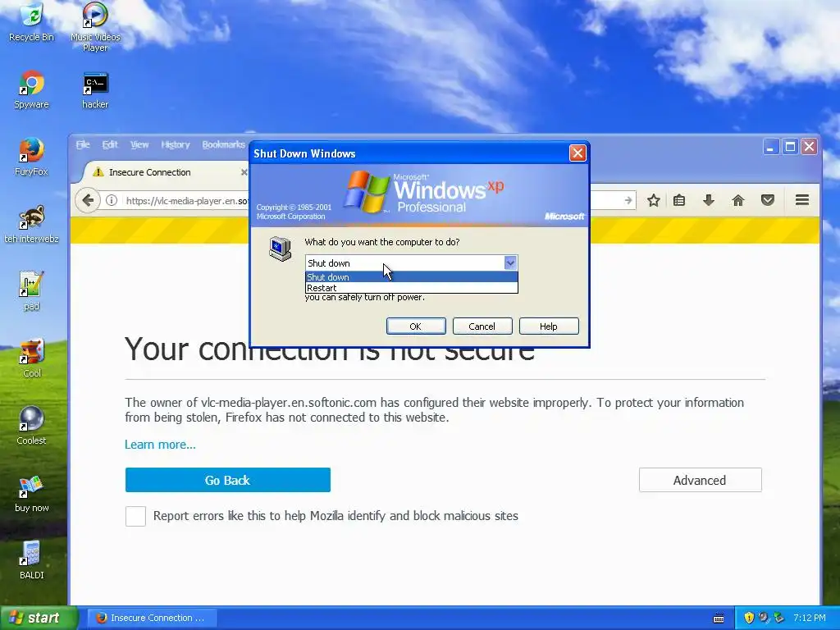This screenshot has width=840, height=630.
Task: Click the Advanced button
Action: (701, 480)
